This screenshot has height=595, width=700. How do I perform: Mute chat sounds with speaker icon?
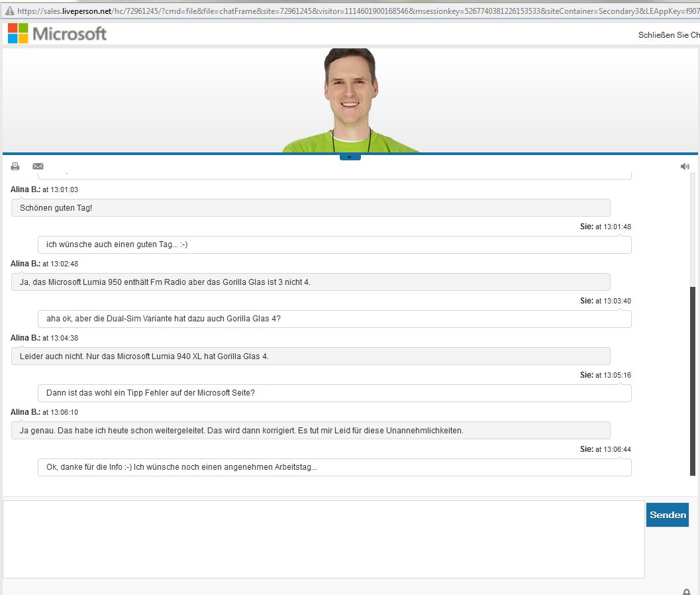point(685,166)
